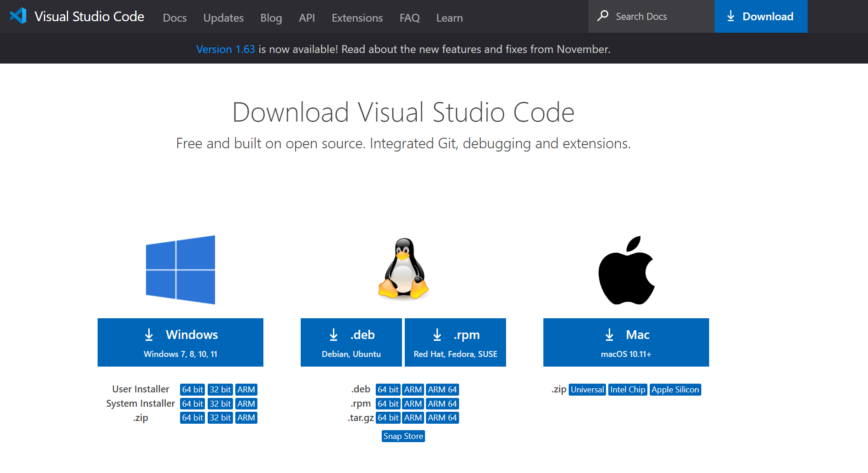Open the Extensions nav link
868x473 pixels.
point(357,18)
